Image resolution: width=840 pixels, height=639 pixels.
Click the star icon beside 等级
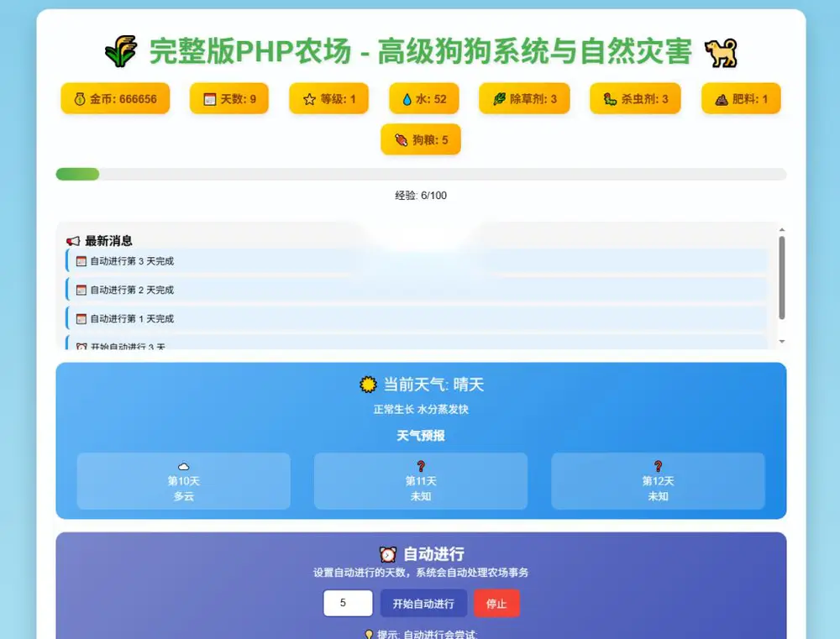point(309,99)
